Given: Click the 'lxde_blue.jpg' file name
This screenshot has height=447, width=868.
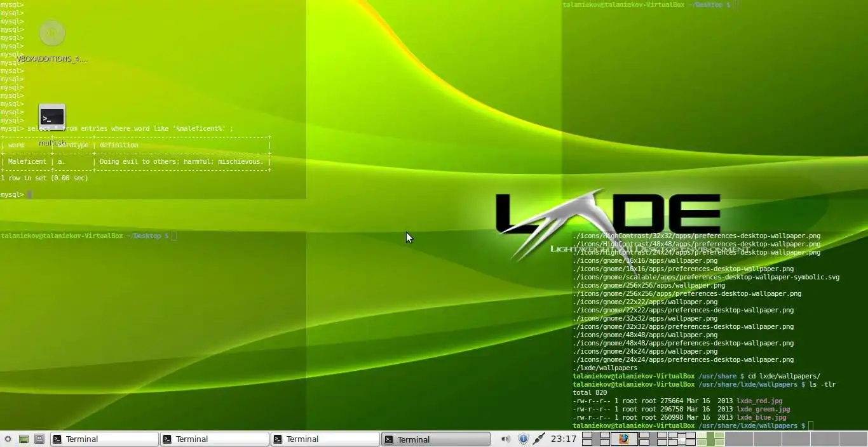Looking at the screenshot, I should tap(761, 417).
